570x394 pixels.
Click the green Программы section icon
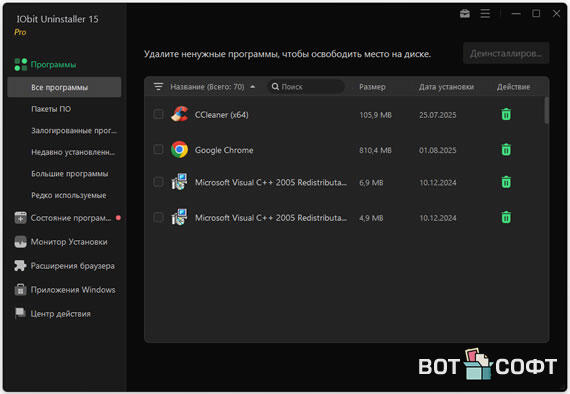(x=21, y=64)
